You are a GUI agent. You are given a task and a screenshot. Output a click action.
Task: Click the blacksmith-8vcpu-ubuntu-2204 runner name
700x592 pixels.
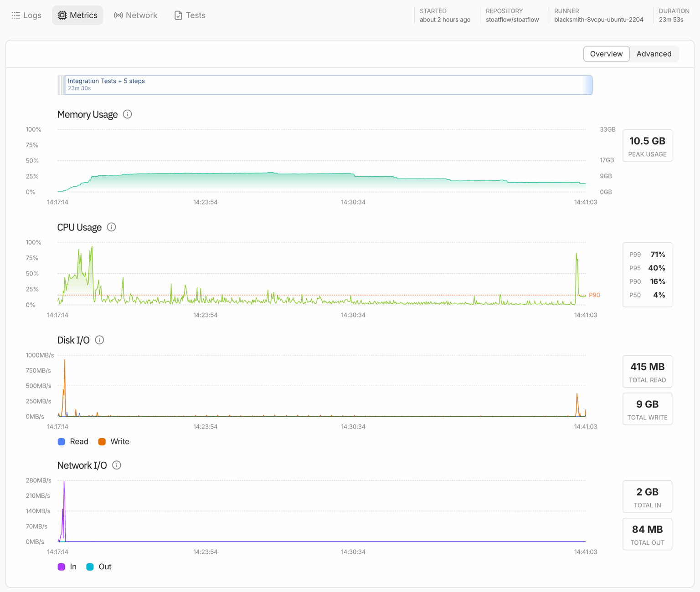(599, 20)
